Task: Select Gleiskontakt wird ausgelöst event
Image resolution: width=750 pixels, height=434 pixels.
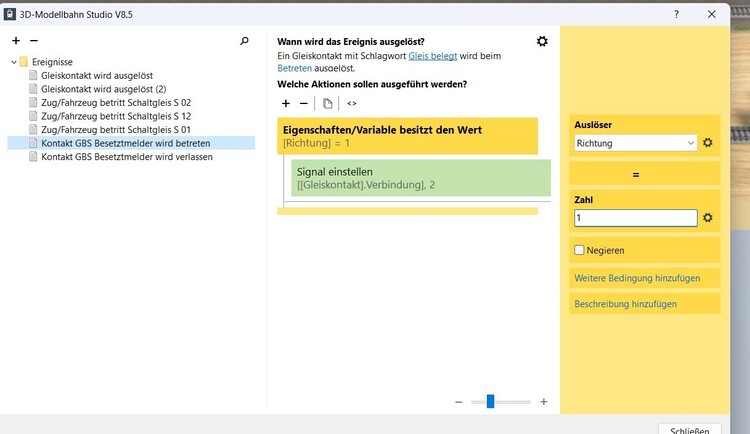Action: pyautogui.click(x=97, y=76)
